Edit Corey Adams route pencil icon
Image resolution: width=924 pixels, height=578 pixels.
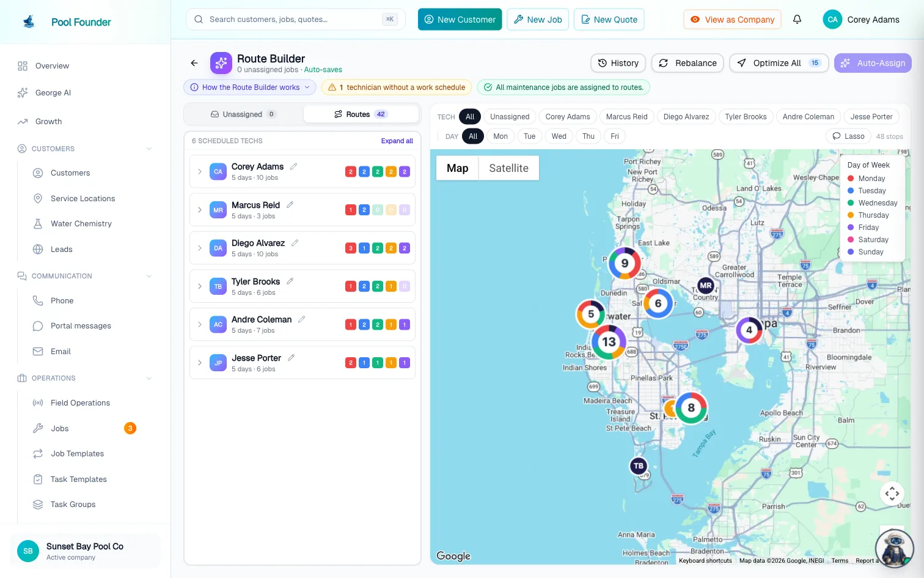294,166
